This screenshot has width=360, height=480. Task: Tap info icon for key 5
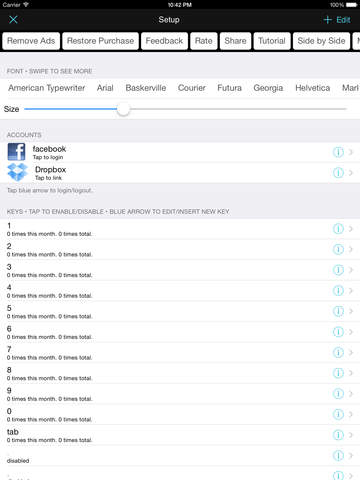[x=338, y=311]
